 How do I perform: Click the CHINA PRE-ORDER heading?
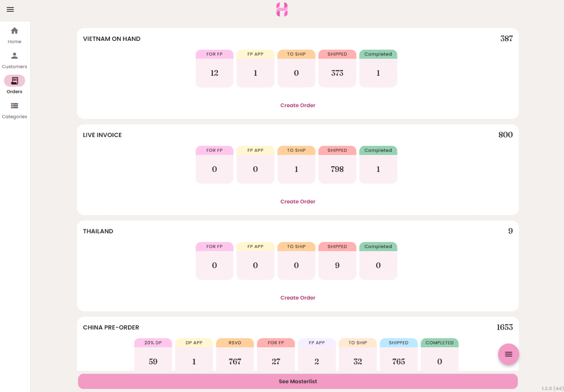tap(111, 328)
